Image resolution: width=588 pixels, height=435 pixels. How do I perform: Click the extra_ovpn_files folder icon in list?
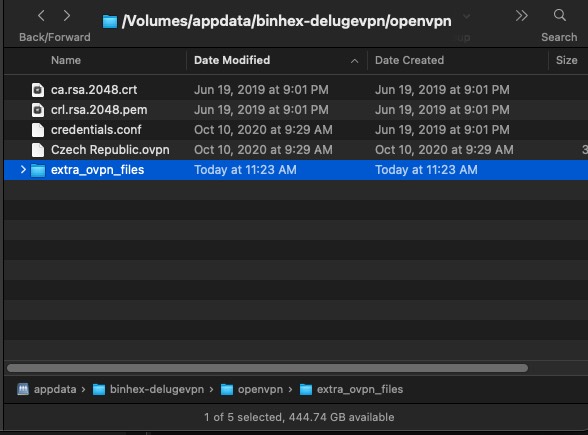click(x=38, y=170)
